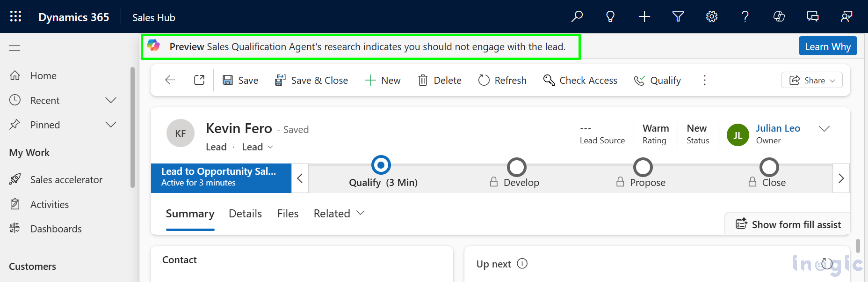Click Check Access command
The image size is (868, 282).
580,80
